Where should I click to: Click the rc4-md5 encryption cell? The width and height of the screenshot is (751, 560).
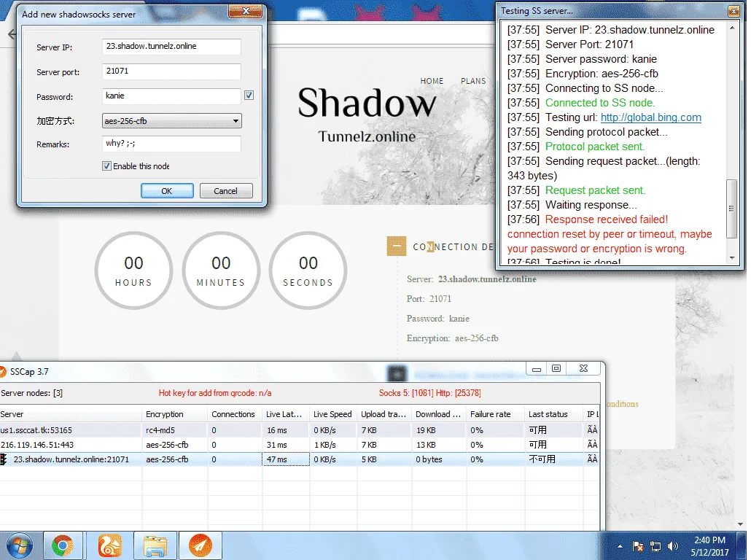175,430
